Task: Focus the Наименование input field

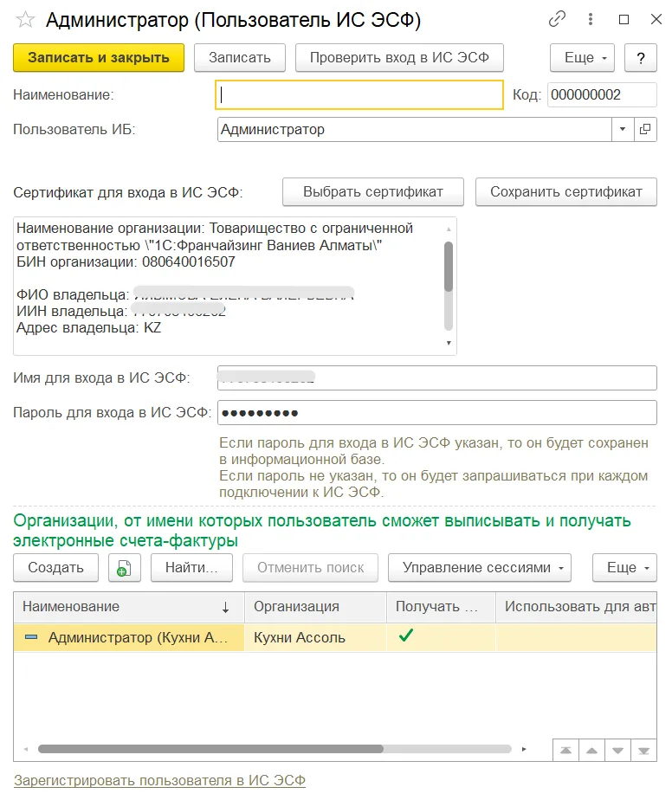Action: (359, 95)
